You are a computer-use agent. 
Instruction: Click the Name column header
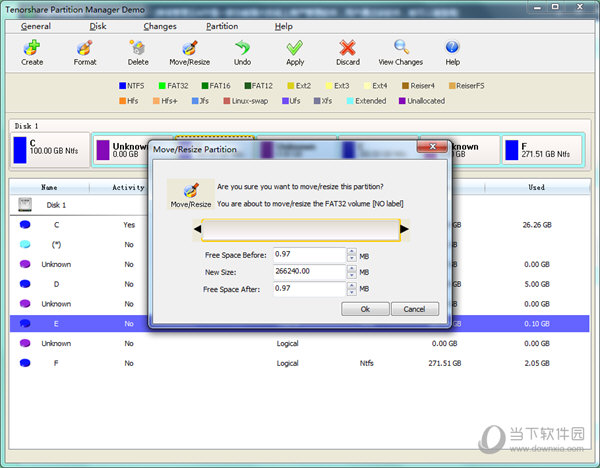(49, 188)
